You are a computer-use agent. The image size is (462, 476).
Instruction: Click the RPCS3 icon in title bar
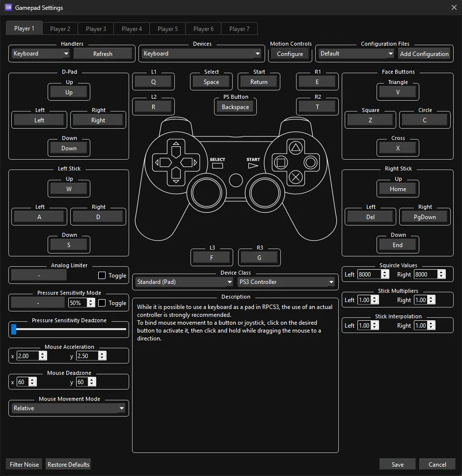click(x=8, y=7)
